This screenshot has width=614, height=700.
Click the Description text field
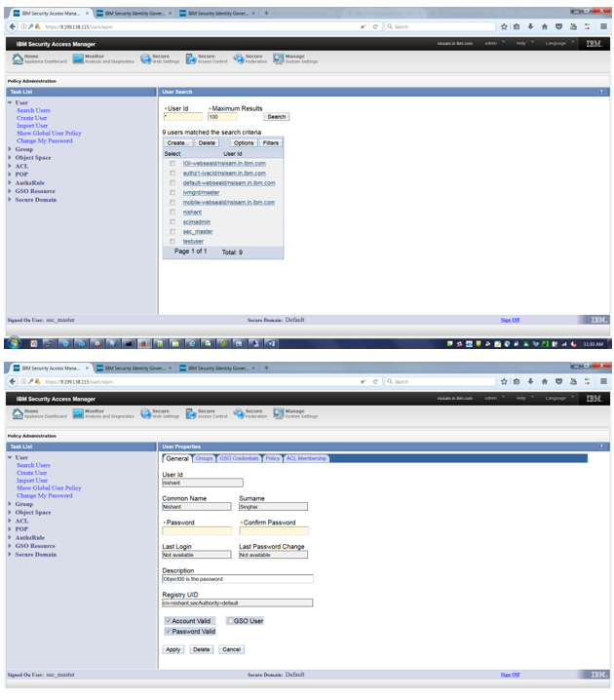coord(238,579)
